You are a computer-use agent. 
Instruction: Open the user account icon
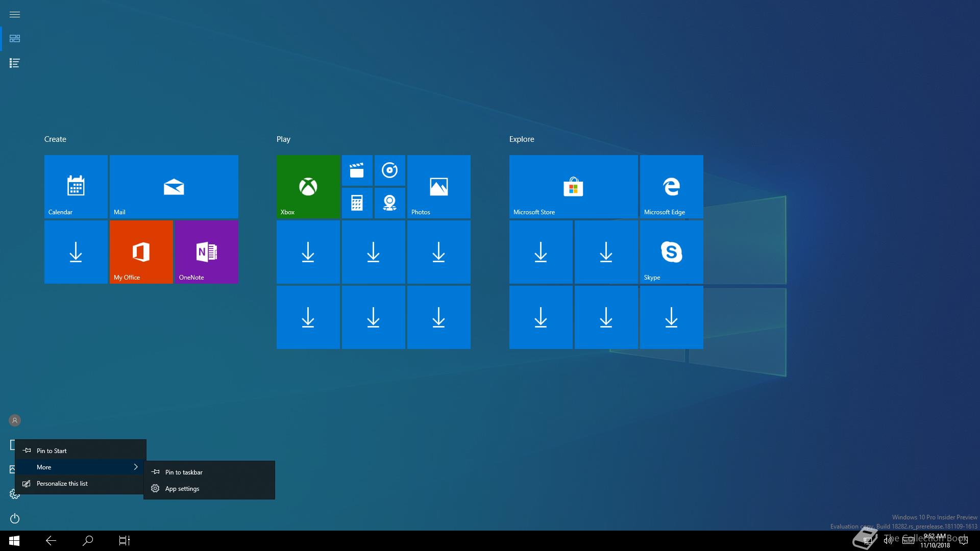click(15, 420)
